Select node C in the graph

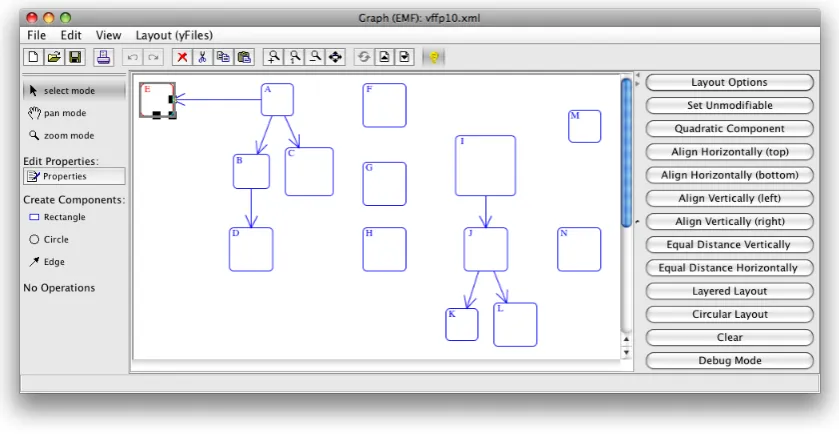(309, 172)
